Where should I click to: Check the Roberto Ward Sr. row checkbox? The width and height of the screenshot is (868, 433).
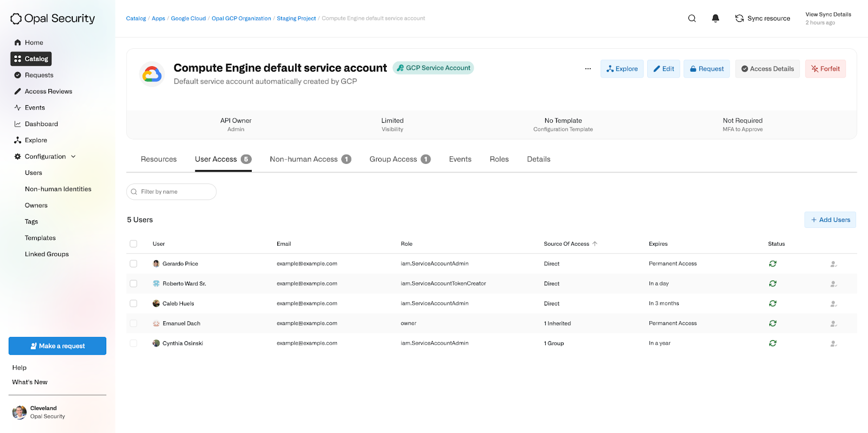133,284
